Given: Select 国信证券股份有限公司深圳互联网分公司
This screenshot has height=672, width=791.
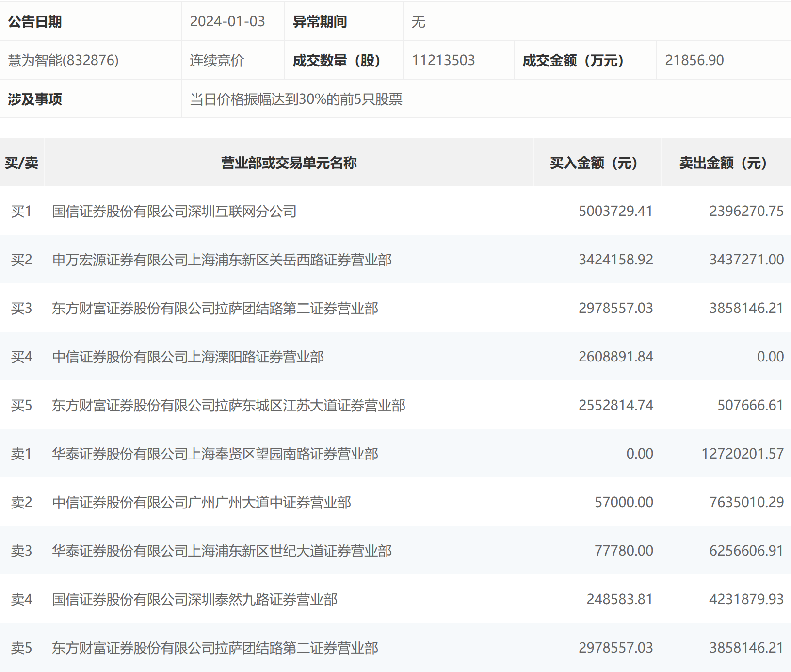Looking at the screenshot, I should click(174, 211).
